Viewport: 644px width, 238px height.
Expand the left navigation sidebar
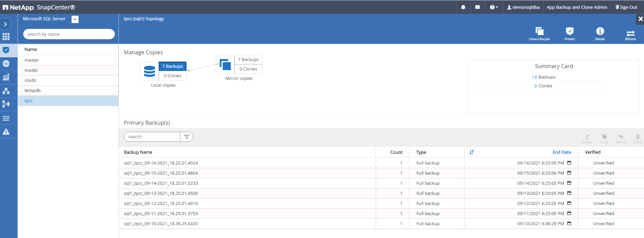(5, 24)
